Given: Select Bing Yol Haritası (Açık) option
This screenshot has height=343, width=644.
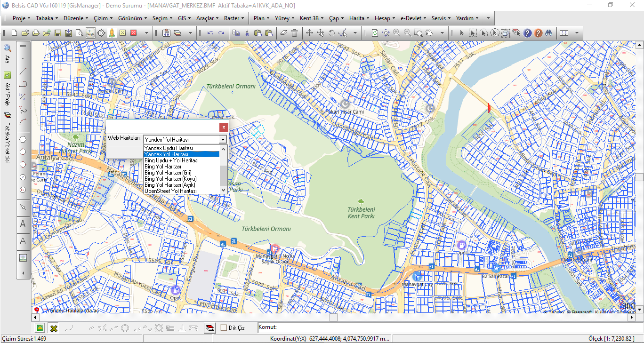Looking at the screenshot, I should pos(181,185).
